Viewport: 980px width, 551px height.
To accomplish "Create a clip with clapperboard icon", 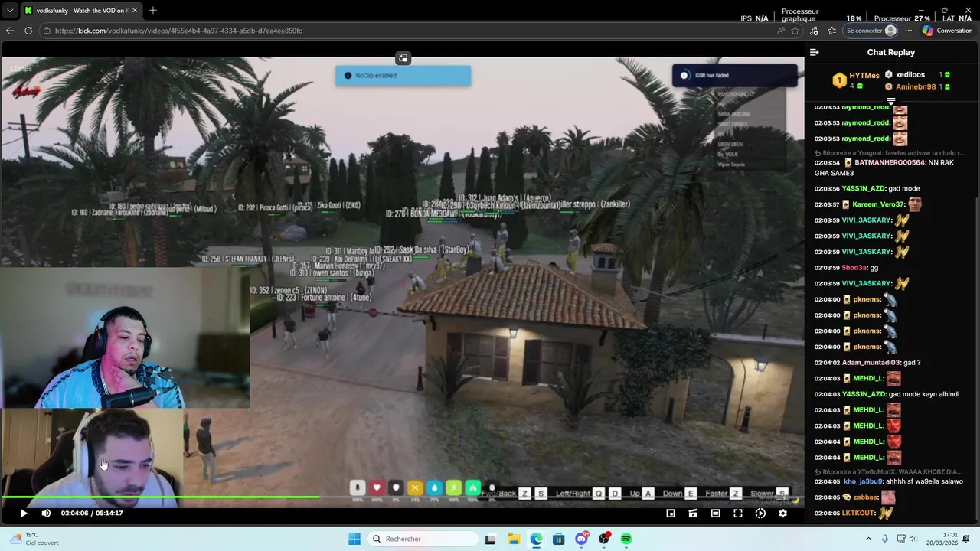I will pos(693,514).
